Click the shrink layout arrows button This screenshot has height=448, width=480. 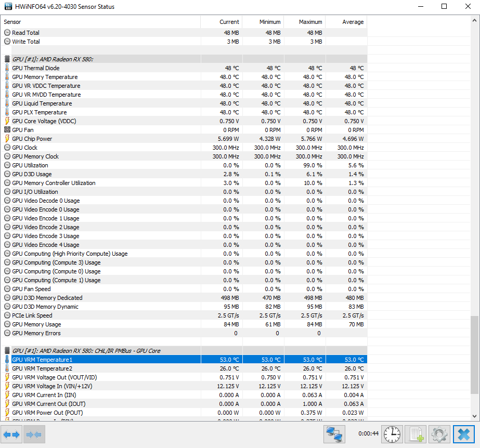(x=34, y=434)
